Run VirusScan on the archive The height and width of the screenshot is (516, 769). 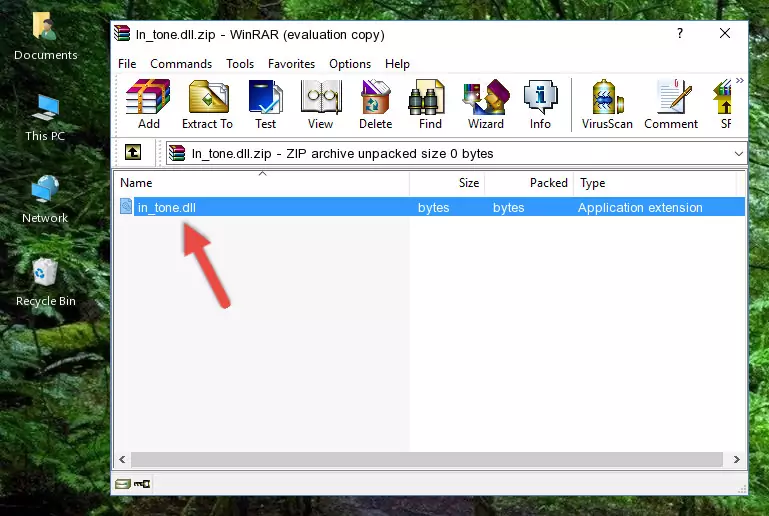tap(607, 104)
